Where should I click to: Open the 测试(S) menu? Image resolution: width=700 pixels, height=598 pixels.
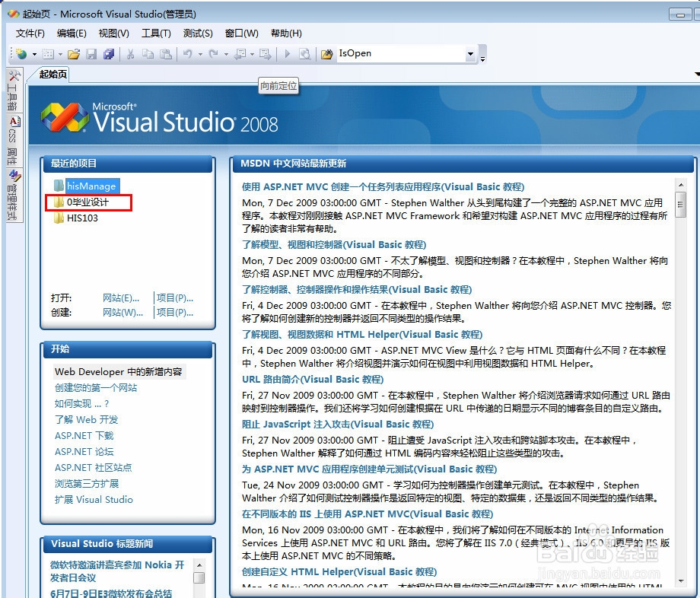click(198, 33)
